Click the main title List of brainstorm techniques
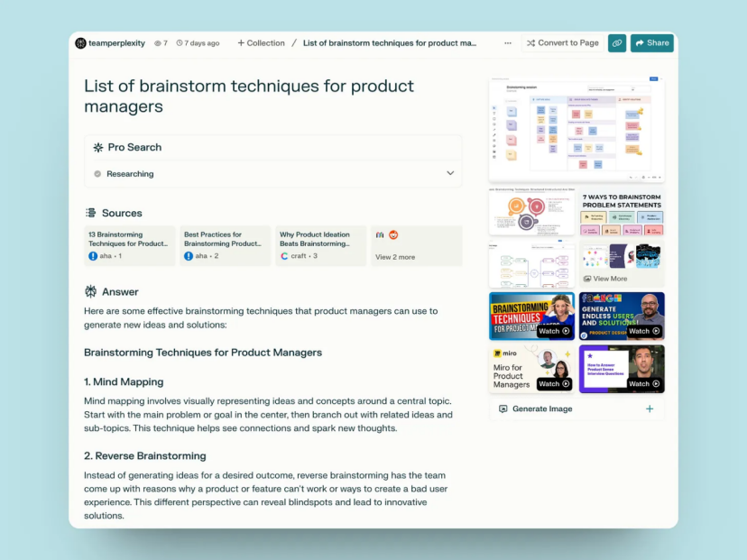Viewport: 747px width, 560px height. 249,96
